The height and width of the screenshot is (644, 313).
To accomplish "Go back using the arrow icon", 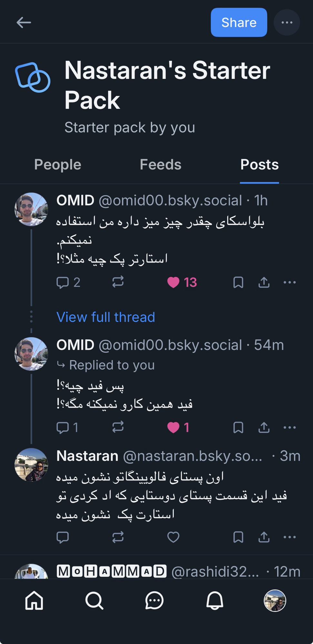I will pyautogui.click(x=24, y=23).
